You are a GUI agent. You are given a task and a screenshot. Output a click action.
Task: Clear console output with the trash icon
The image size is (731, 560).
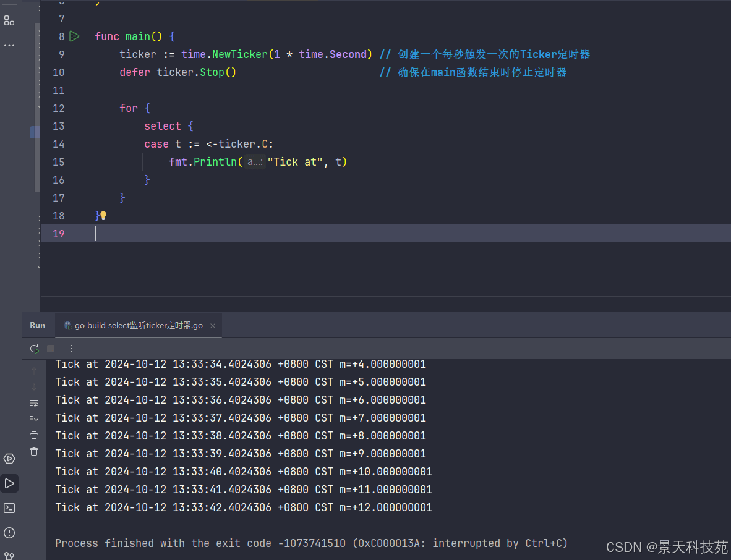(x=34, y=451)
